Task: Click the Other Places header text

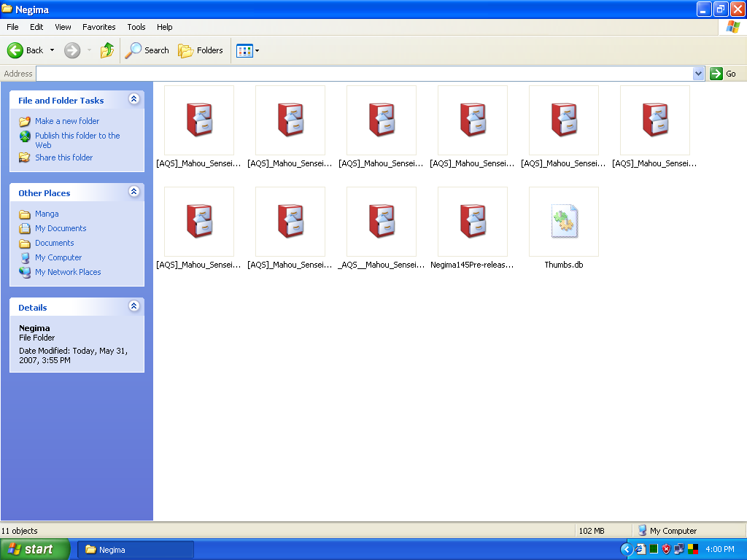Action: pyautogui.click(x=44, y=192)
